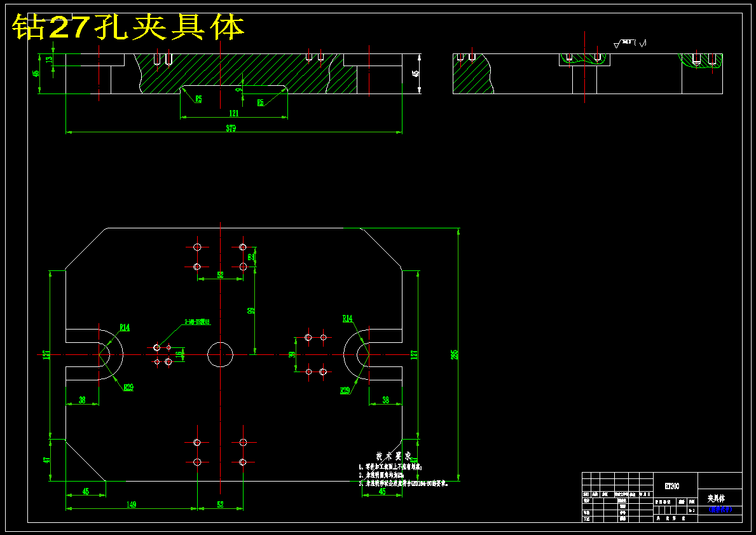Click the 149 dimension at bottom
Screen dimensions: 756x535
[131, 504]
